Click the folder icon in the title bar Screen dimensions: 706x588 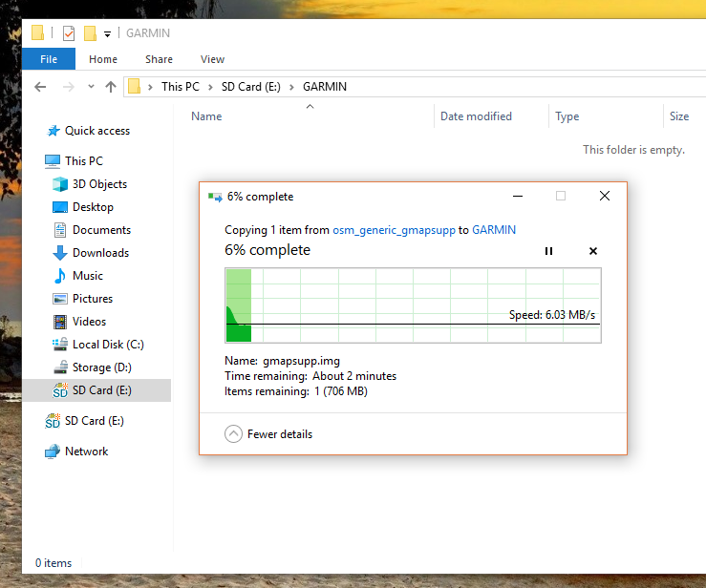38,33
